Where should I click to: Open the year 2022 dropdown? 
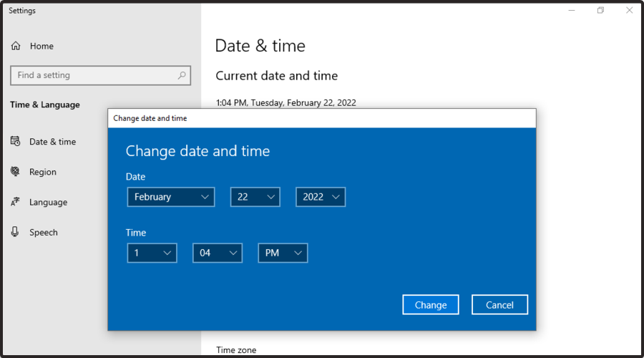(321, 197)
